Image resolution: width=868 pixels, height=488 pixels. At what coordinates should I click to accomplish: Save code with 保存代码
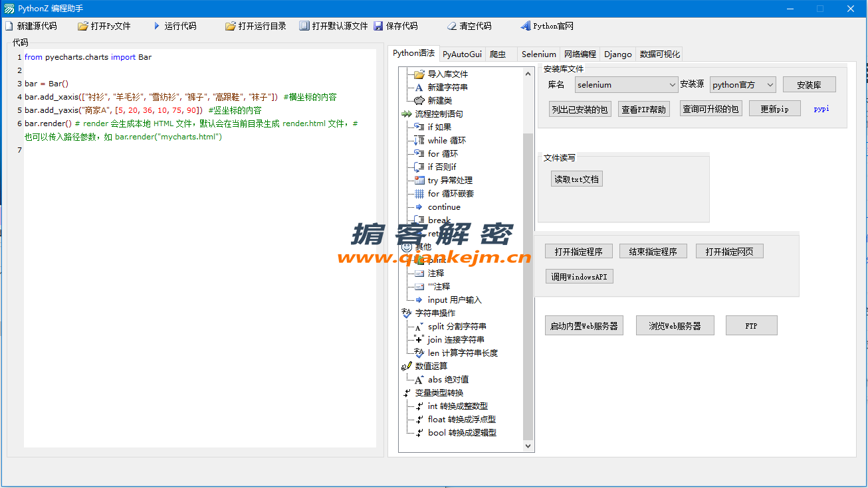(395, 27)
